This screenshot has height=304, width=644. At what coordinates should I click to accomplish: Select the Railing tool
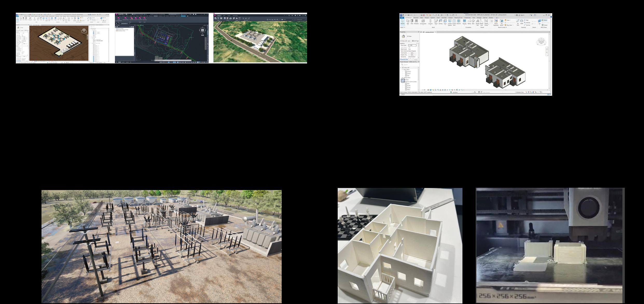[x=464, y=21]
